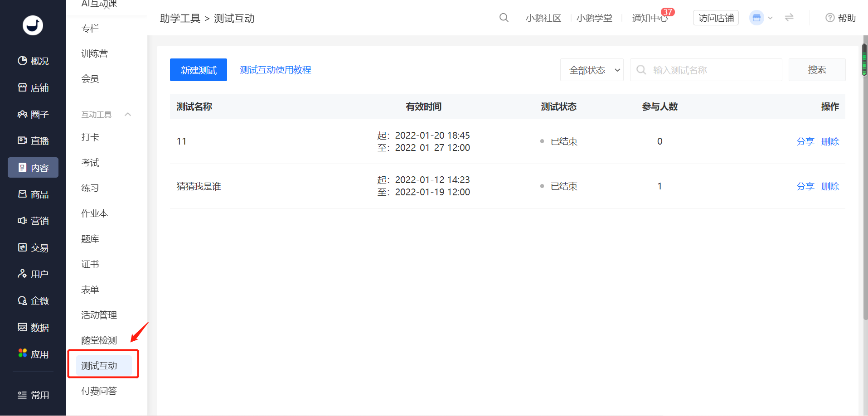Image resolution: width=868 pixels, height=416 pixels.
Task: Open 商品 in the sidebar
Action: (x=33, y=194)
